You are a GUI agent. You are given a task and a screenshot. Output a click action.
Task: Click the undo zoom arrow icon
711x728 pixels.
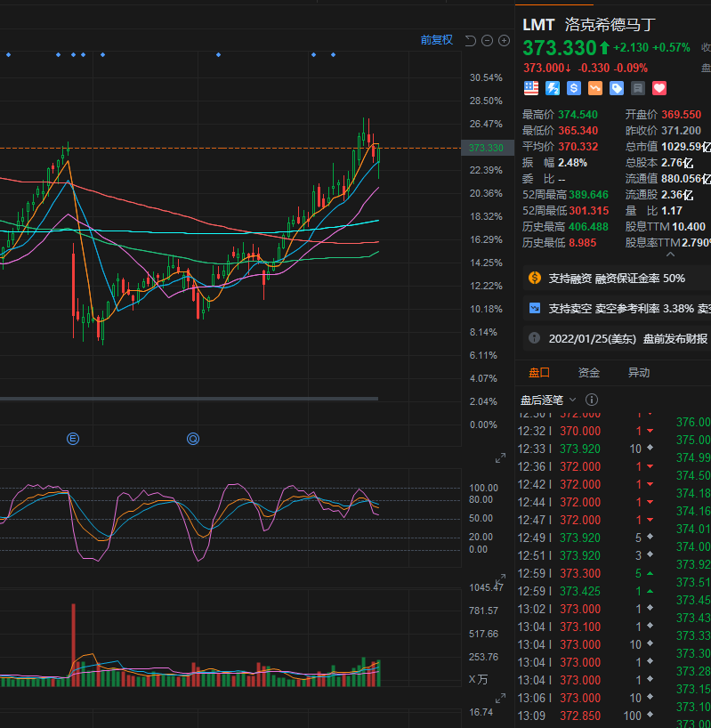(x=471, y=41)
